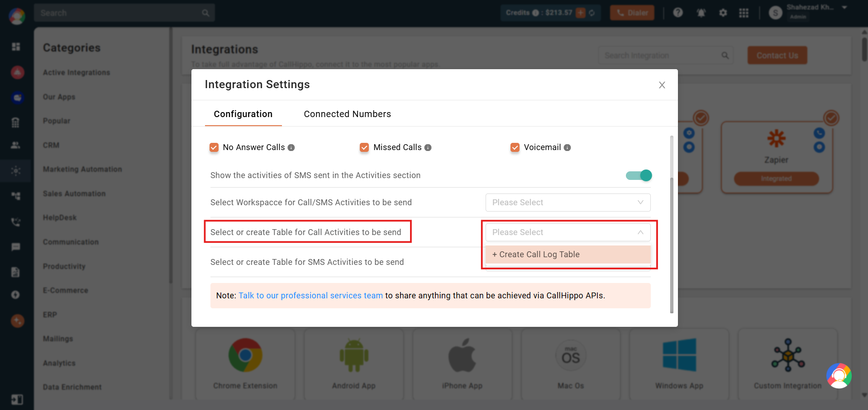Open the Dialer
Viewport: 868px width, 410px height.
pos(632,13)
